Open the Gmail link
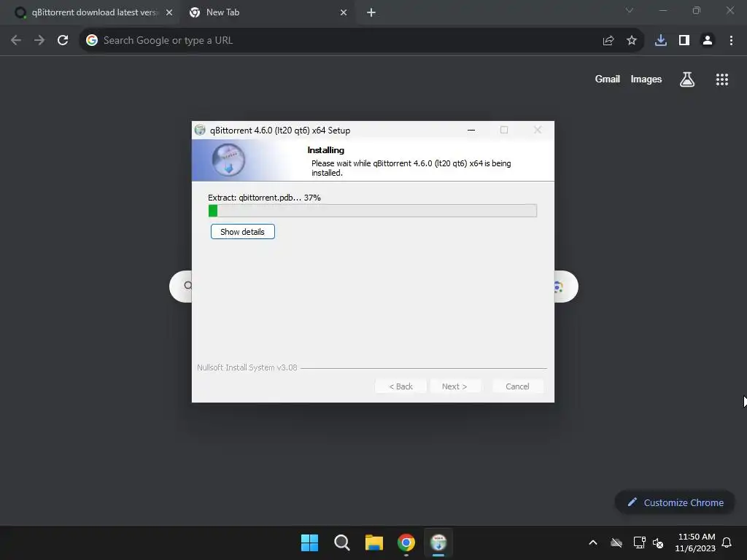Screen dimensions: 747x560 click(608, 79)
